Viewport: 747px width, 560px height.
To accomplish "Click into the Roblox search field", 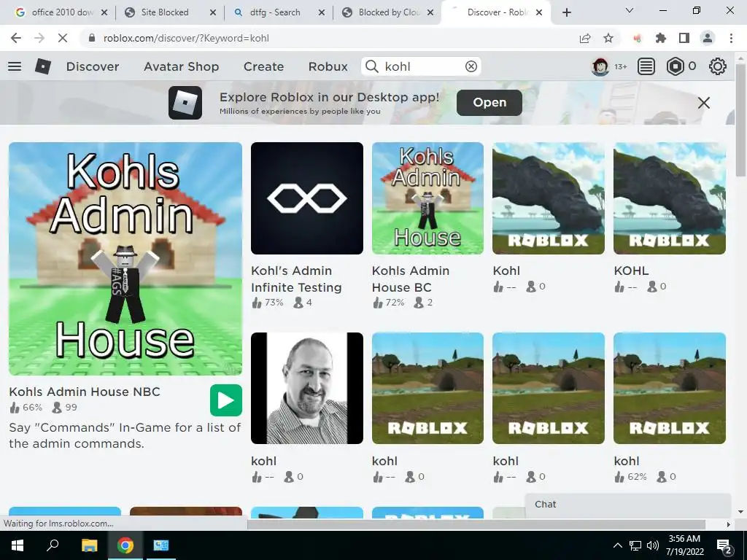I will 422,66.
